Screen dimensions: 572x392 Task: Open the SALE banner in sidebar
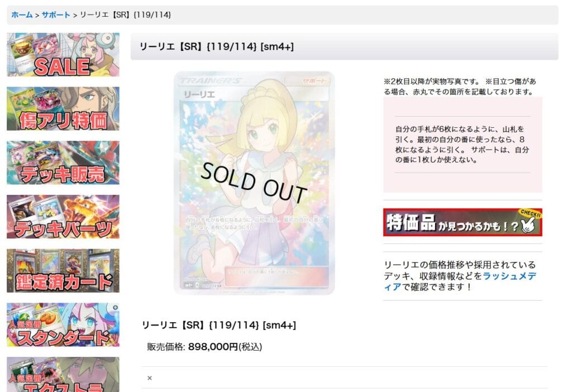coord(63,54)
